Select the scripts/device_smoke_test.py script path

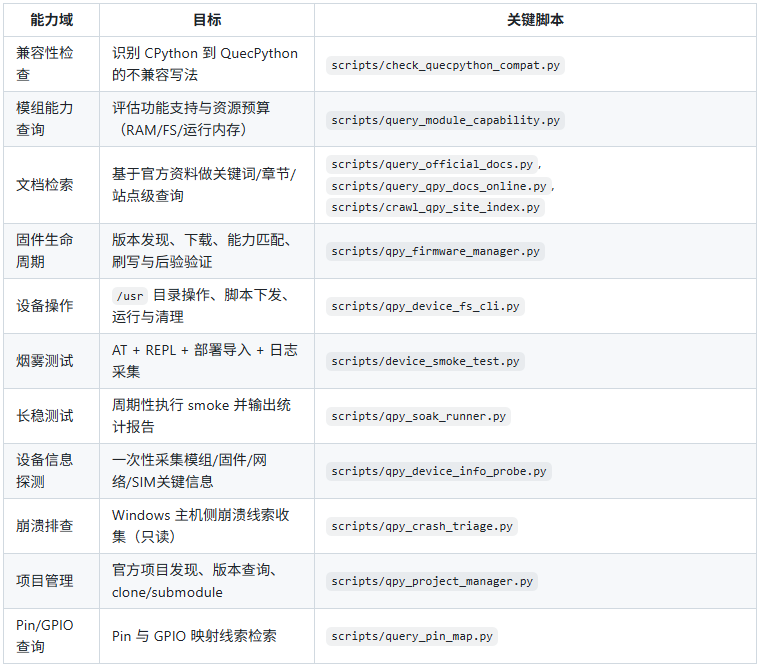tap(425, 361)
